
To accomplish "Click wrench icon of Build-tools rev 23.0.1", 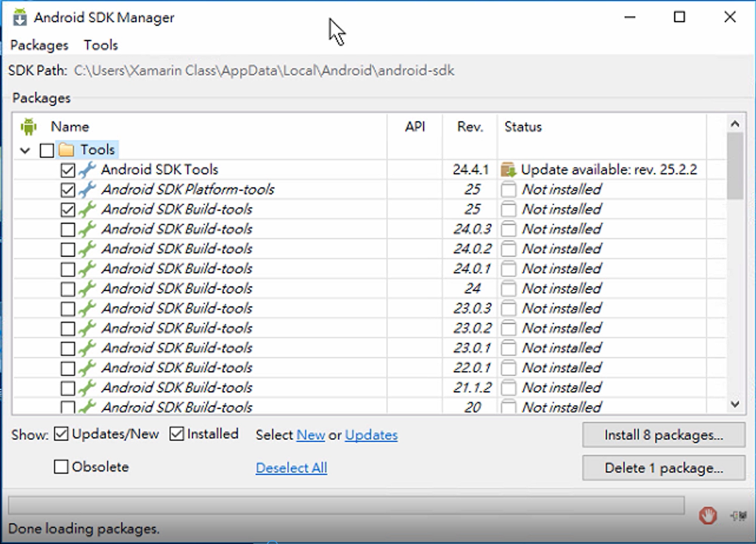I will (x=87, y=348).
